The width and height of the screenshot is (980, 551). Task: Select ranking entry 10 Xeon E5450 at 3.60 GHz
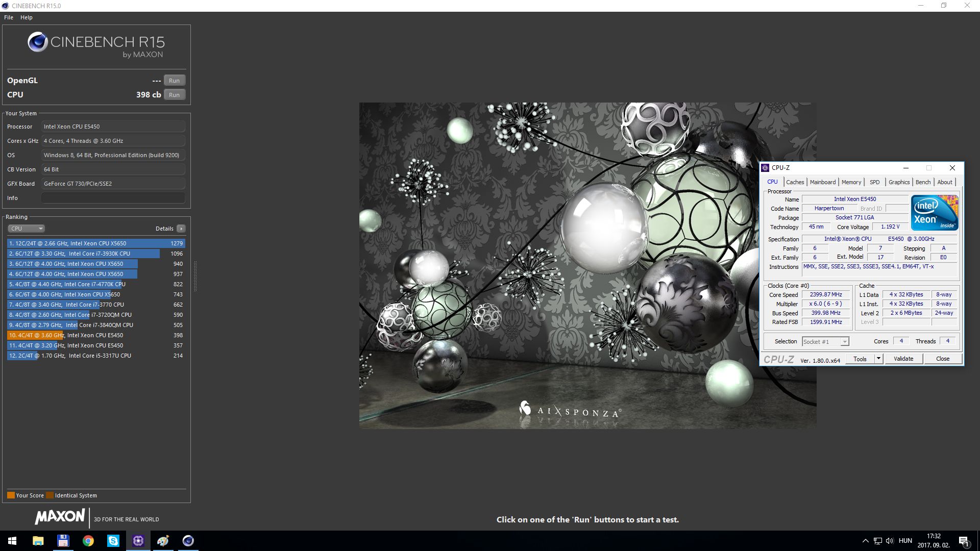96,335
